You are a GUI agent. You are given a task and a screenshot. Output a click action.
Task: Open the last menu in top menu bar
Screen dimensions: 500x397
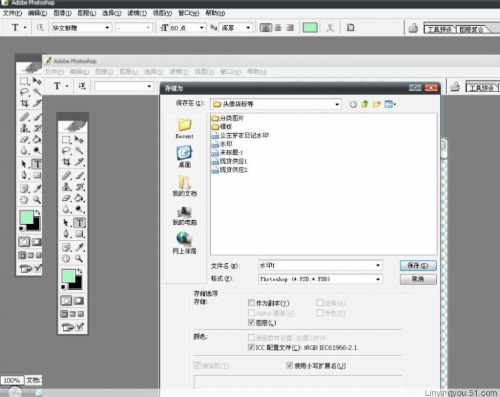[215, 13]
